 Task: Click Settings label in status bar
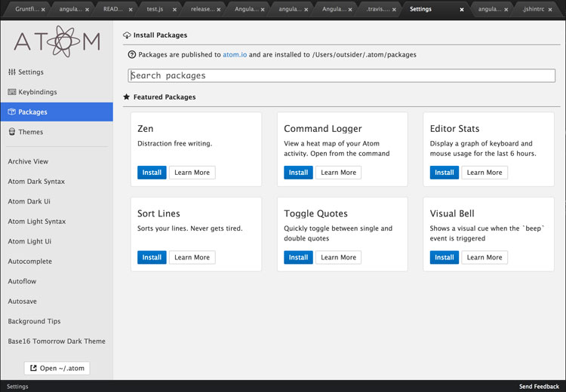pyautogui.click(x=17, y=387)
